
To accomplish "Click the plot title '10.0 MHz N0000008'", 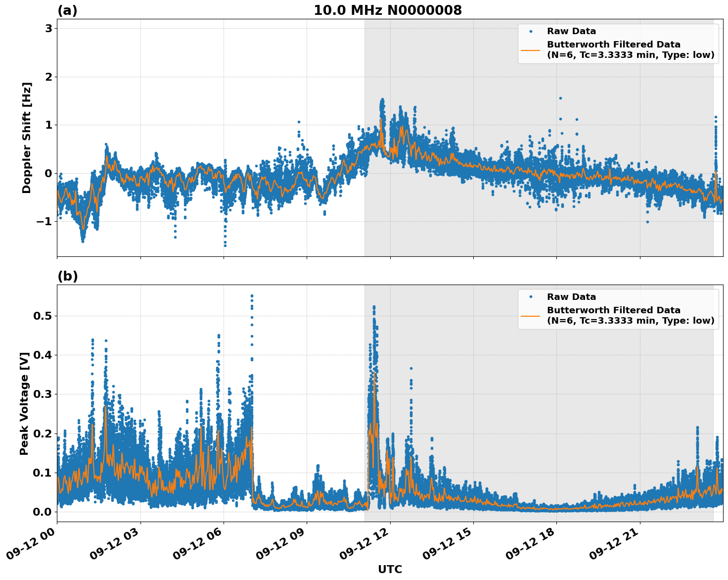I will pos(388,10).
